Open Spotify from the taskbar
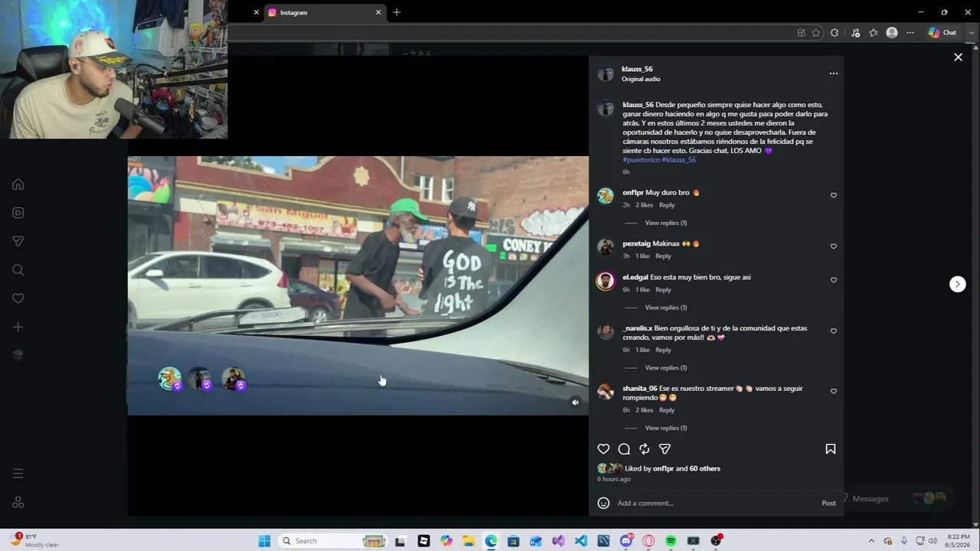Image resolution: width=980 pixels, height=551 pixels. click(671, 541)
